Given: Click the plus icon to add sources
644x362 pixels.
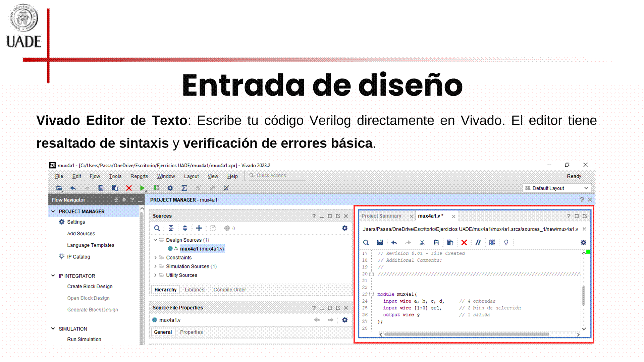Looking at the screenshot, I should pos(199,228).
